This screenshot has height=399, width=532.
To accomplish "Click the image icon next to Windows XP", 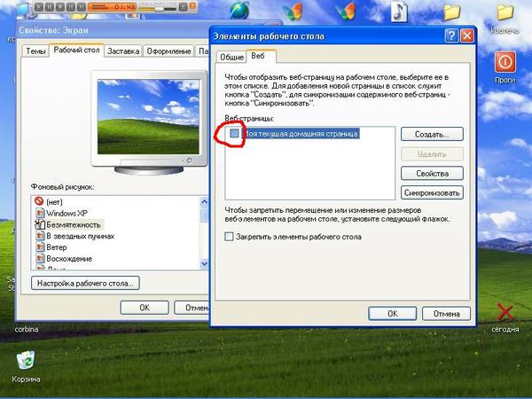I will point(40,213).
